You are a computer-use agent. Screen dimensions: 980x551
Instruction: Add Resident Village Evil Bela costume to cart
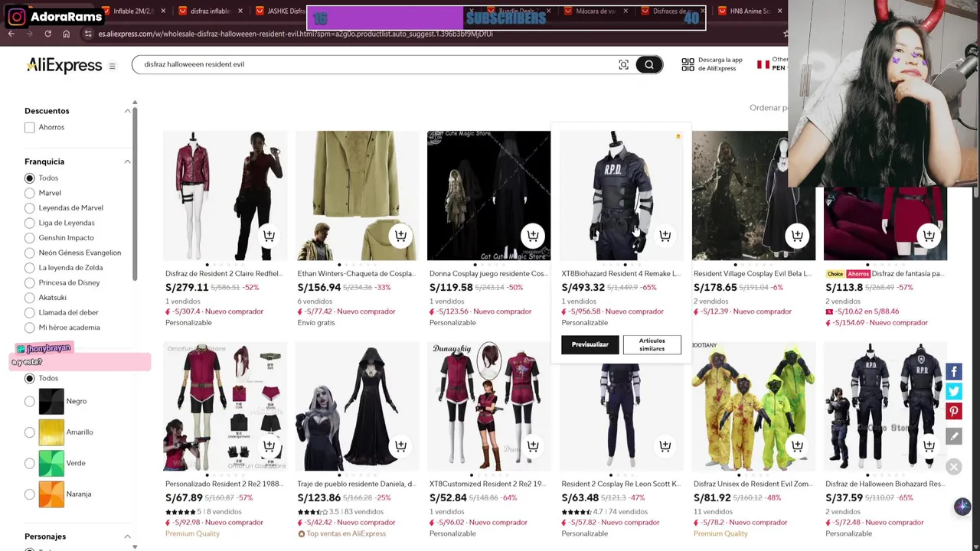pos(797,236)
